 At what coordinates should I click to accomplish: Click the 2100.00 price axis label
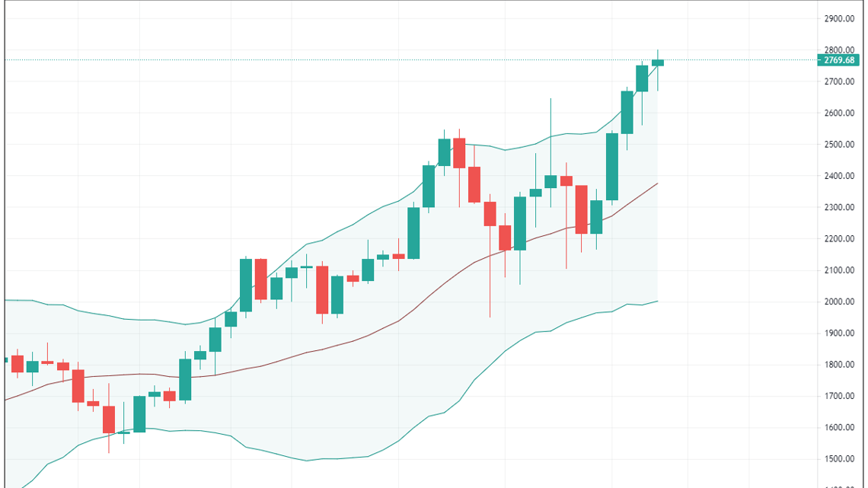[840, 270]
